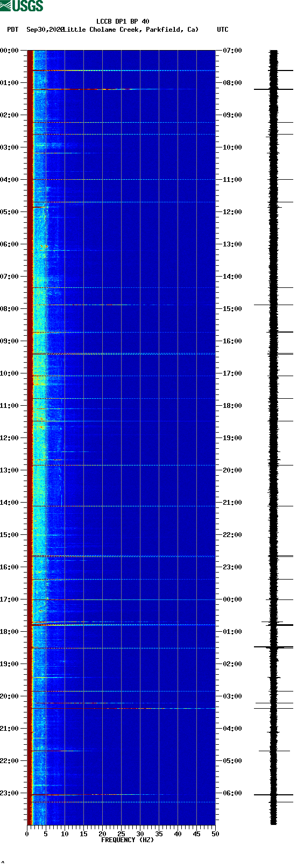Click the 18:00 UTC time label
The width and height of the screenshot is (297, 868).
(x=232, y=406)
